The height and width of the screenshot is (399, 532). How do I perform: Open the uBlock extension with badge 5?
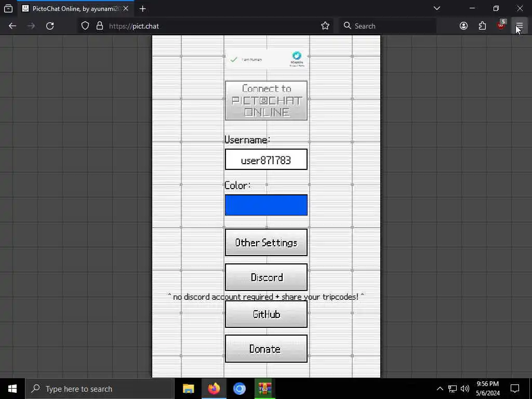pyautogui.click(x=501, y=25)
